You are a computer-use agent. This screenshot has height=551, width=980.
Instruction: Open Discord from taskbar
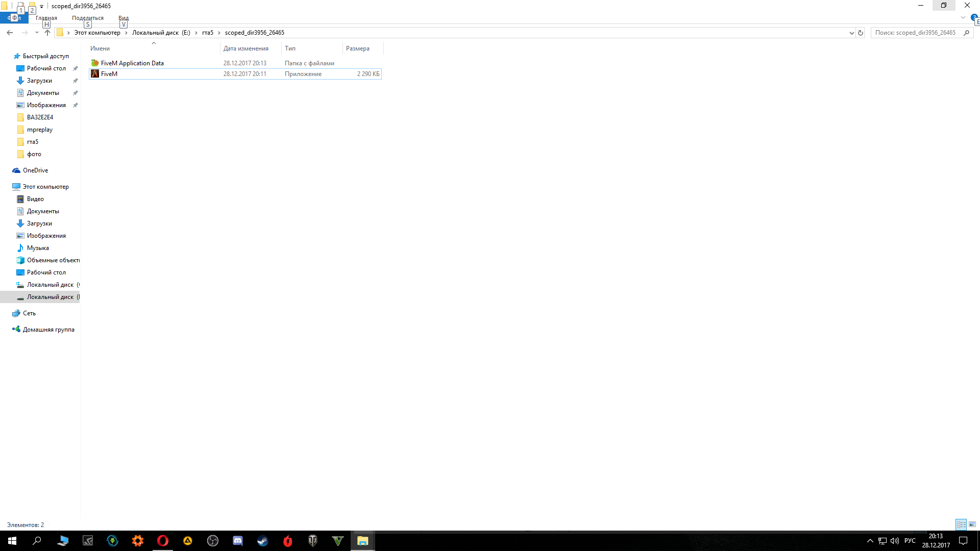[x=238, y=541]
